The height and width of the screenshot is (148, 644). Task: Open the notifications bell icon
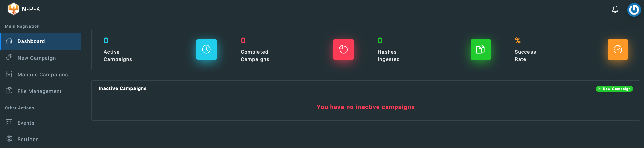[615, 10]
